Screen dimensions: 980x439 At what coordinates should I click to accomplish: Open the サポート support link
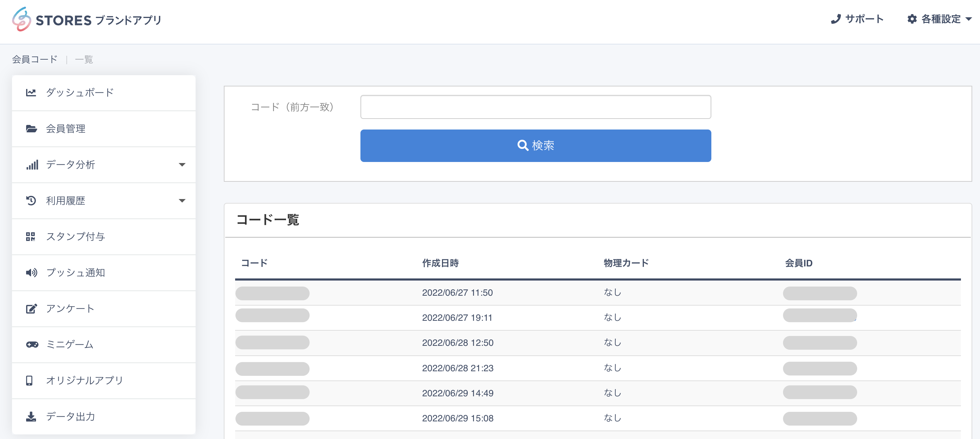click(x=857, y=19)
